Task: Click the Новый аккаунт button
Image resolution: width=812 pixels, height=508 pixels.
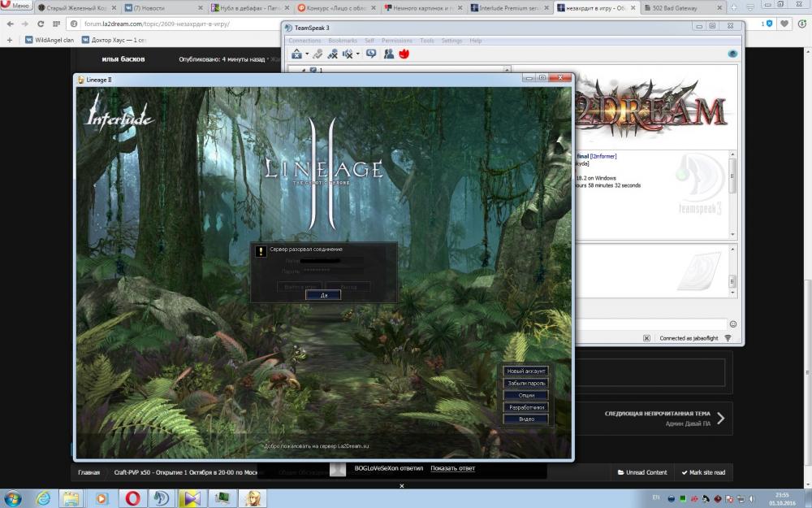Action: pos(525,371)
